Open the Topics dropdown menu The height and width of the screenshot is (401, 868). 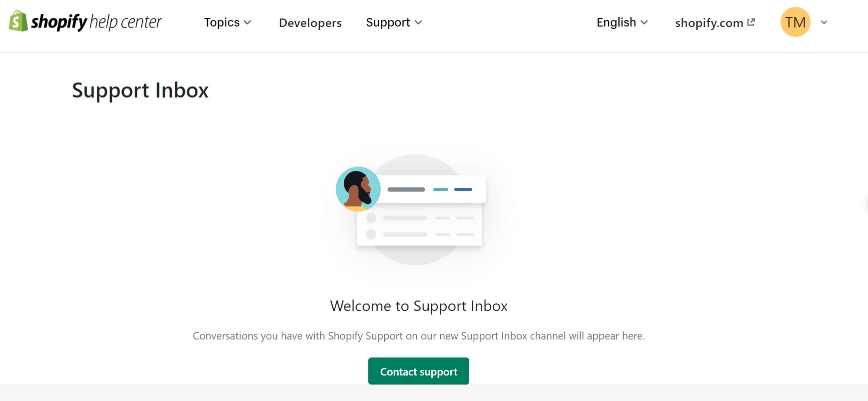click(x=227, y=22)
